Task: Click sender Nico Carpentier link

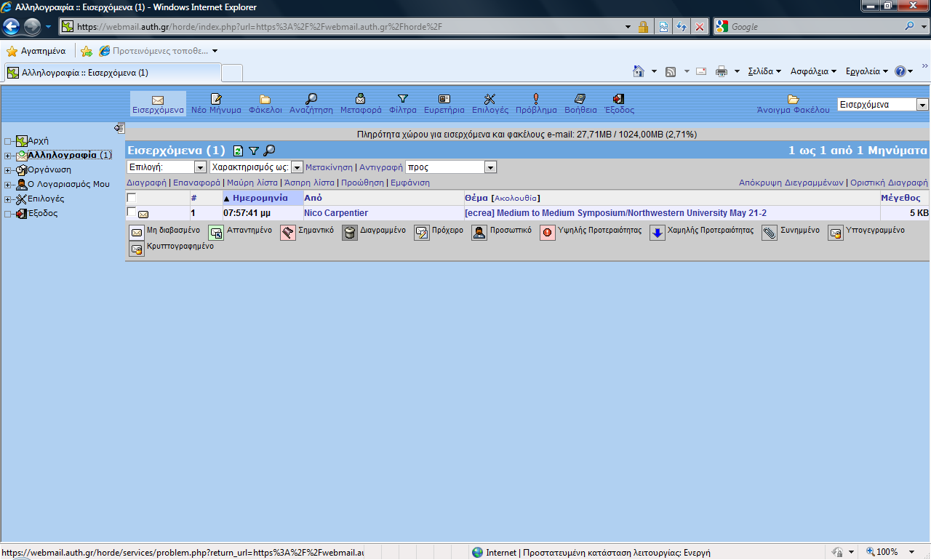Action: click(x=336, y=213)
